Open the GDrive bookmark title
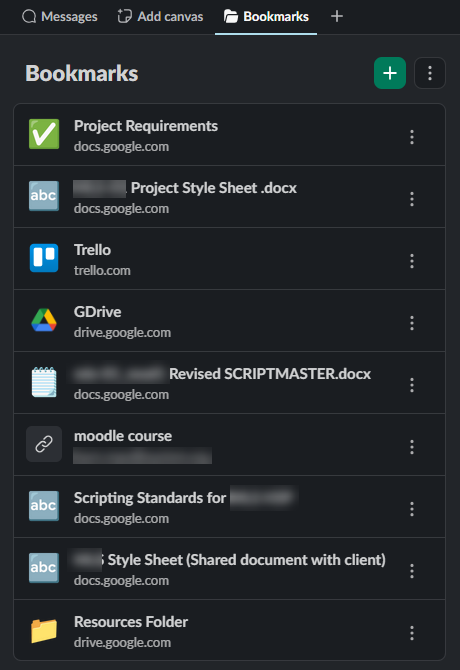Screen dimensions: 460x670 97,312
